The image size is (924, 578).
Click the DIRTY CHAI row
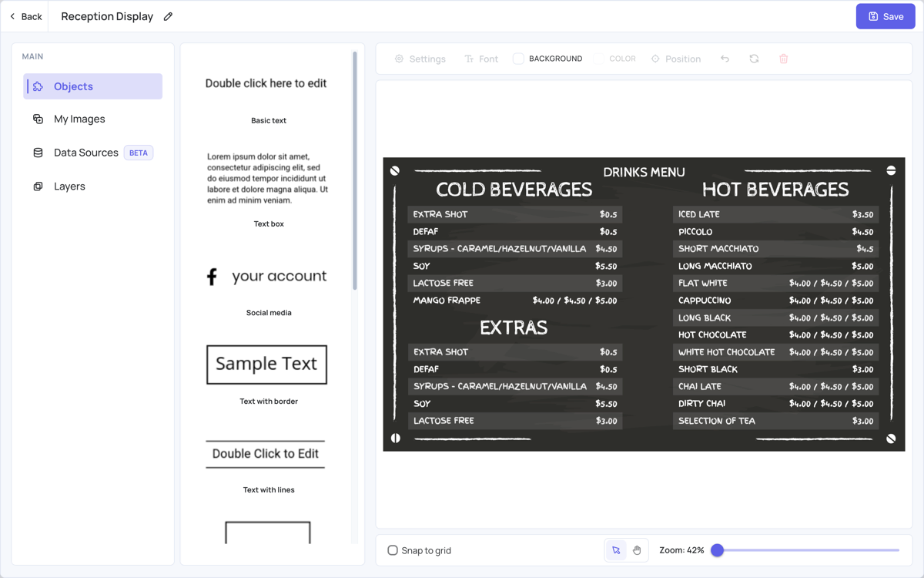775,404
